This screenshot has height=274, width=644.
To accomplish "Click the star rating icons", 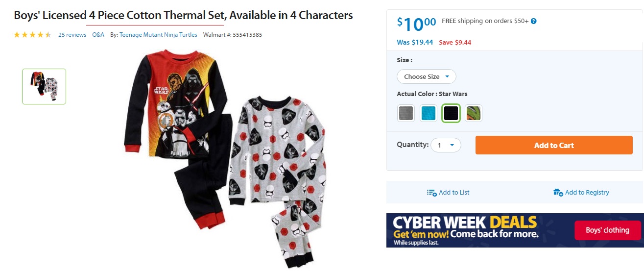I will click(x=32, y=35).
